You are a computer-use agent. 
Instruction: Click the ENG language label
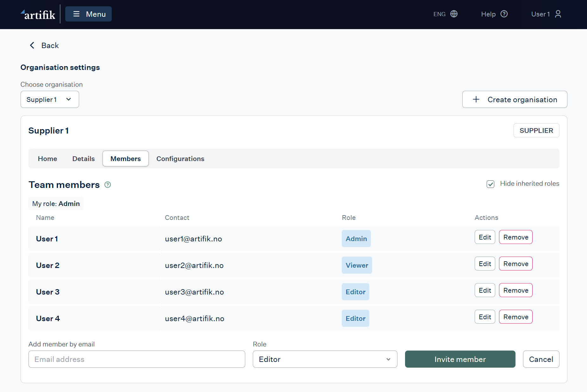tap(440, 14)
